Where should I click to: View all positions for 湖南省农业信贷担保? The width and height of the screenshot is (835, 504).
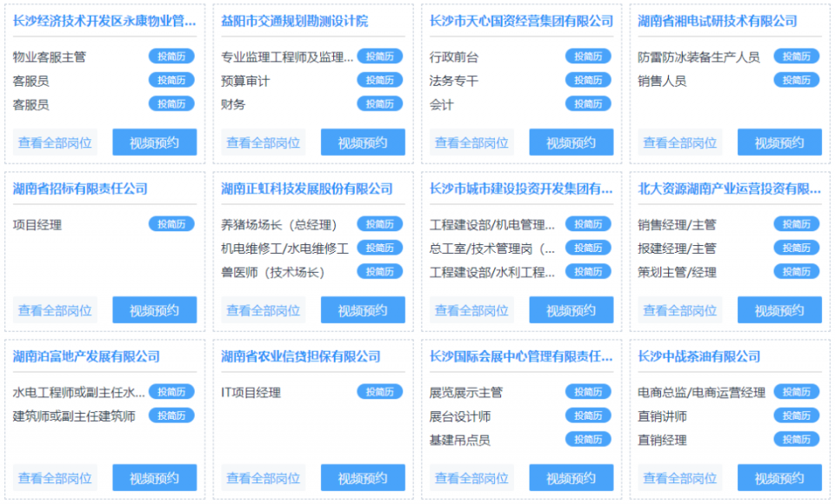[263, 477]
